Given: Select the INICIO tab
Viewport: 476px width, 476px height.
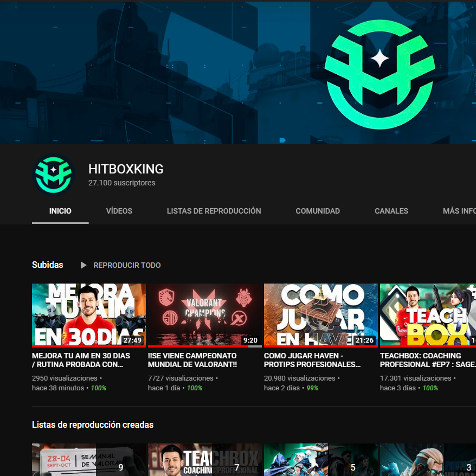Looking at the screenshot, I should (x=60, y=211).
